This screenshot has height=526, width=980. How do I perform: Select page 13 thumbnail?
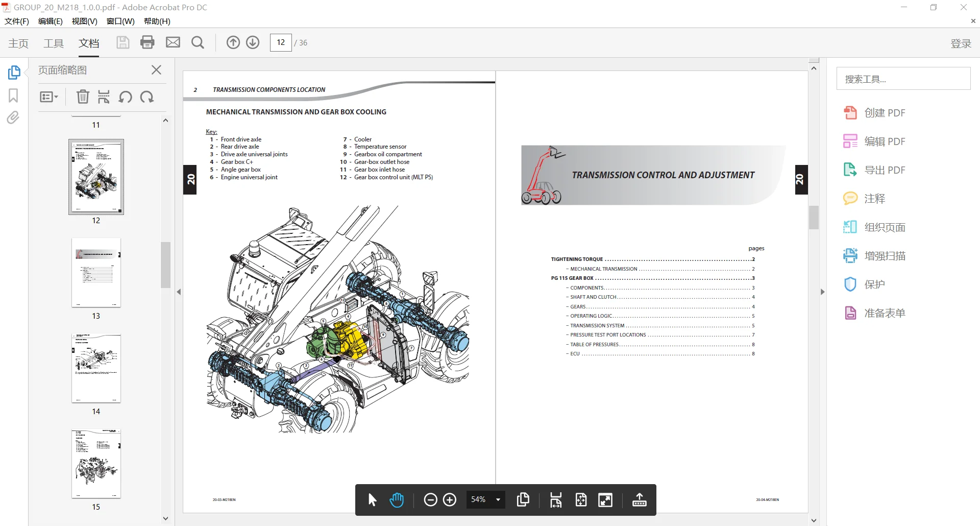click(96, 273)
